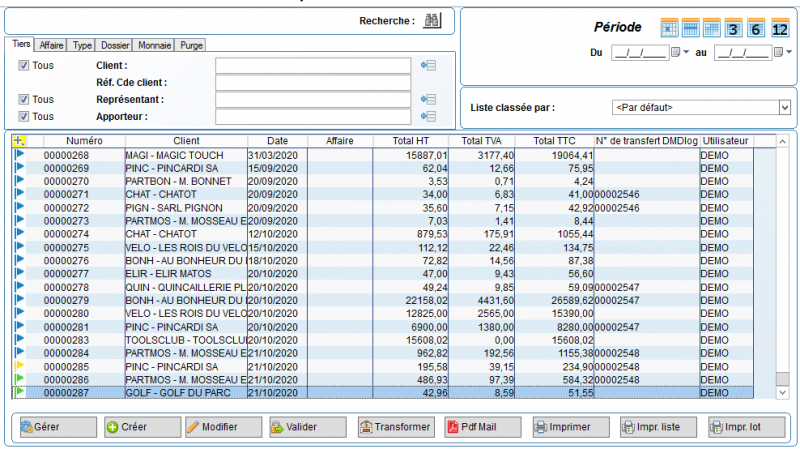Select the 3-month period icon

pos(733,28)
